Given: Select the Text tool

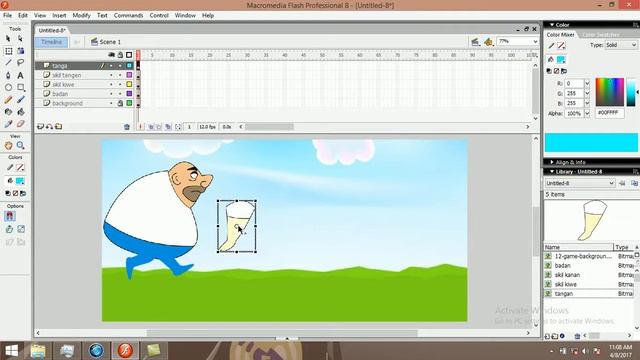Looking at the screenshot, I should pyautogui.click(x=20, y=75).
